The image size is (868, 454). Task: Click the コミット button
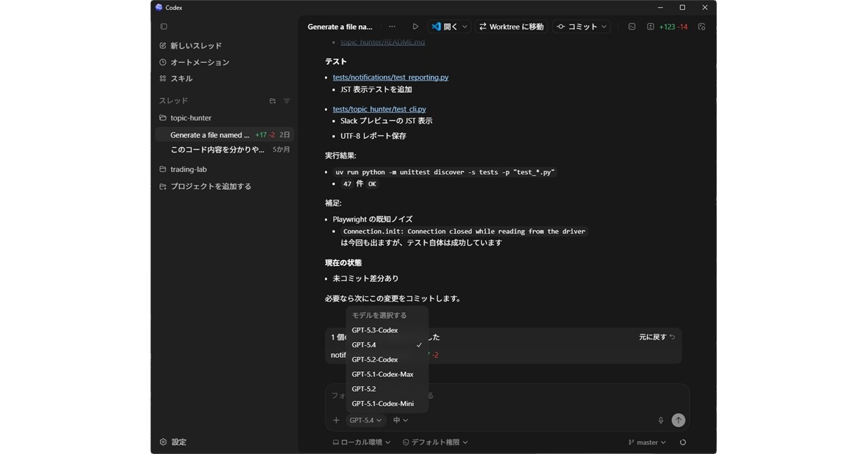tap(577, 26)
